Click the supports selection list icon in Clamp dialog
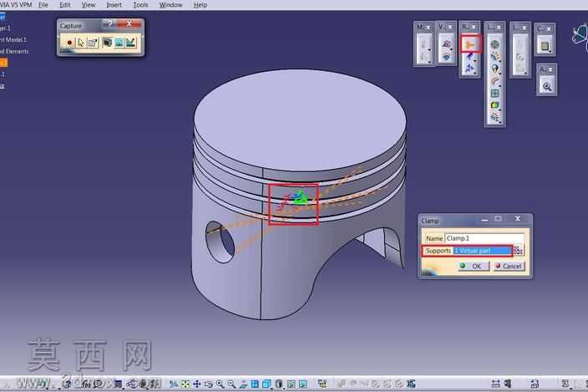The image size is (588, 392). (x=518, y=250)
